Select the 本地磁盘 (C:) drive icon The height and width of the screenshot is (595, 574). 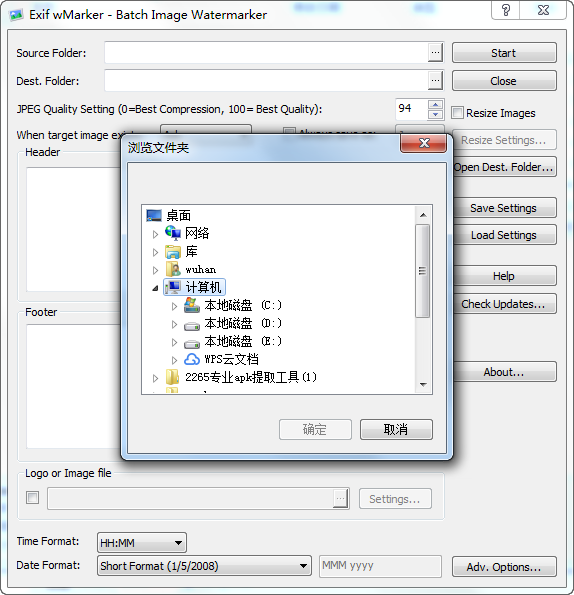192,305
